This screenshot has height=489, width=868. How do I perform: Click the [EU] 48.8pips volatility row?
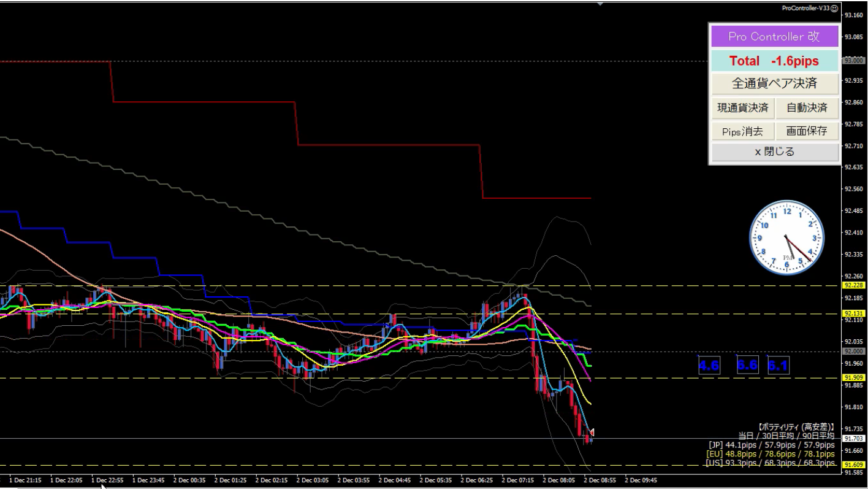[x=771, y=454]
